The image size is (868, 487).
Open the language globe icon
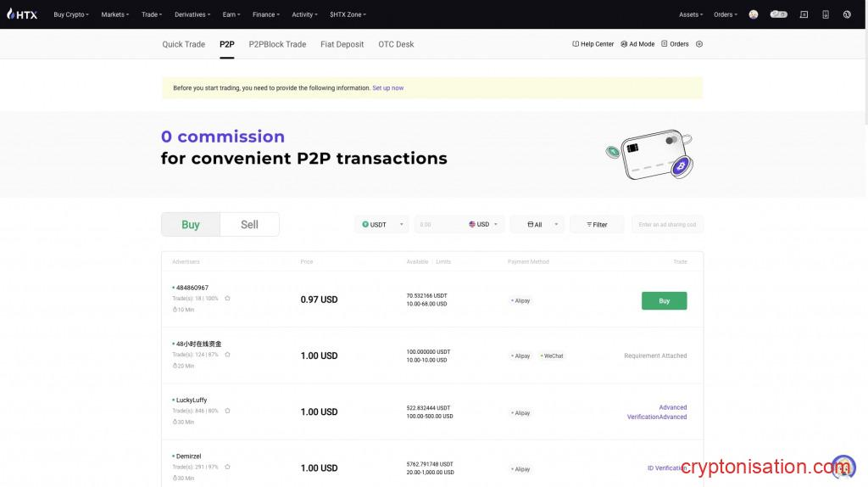(847, 14)
